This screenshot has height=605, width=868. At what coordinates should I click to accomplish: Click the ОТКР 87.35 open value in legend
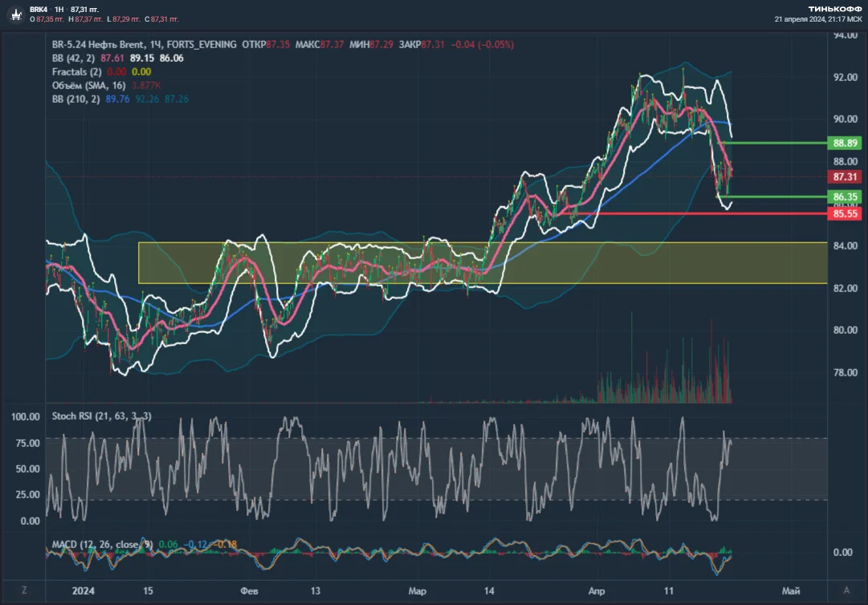(266, 44)
